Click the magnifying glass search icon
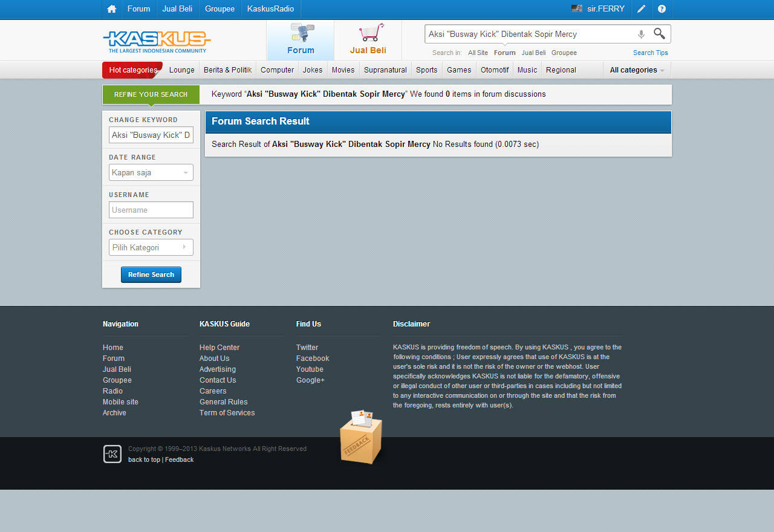Screen dimensions: 774x532 coord(659,34)
